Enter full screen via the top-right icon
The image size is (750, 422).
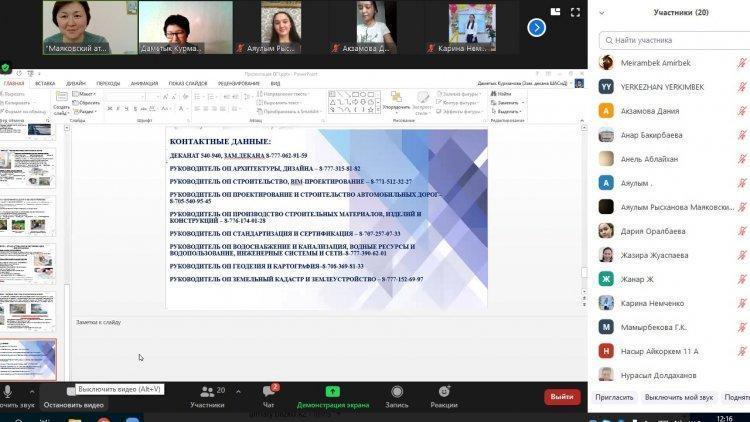coord(574,13)
